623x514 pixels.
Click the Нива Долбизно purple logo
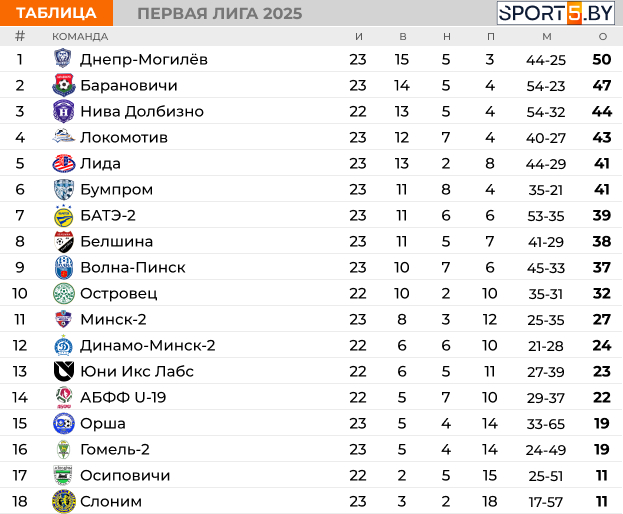(x=64, y=111)
